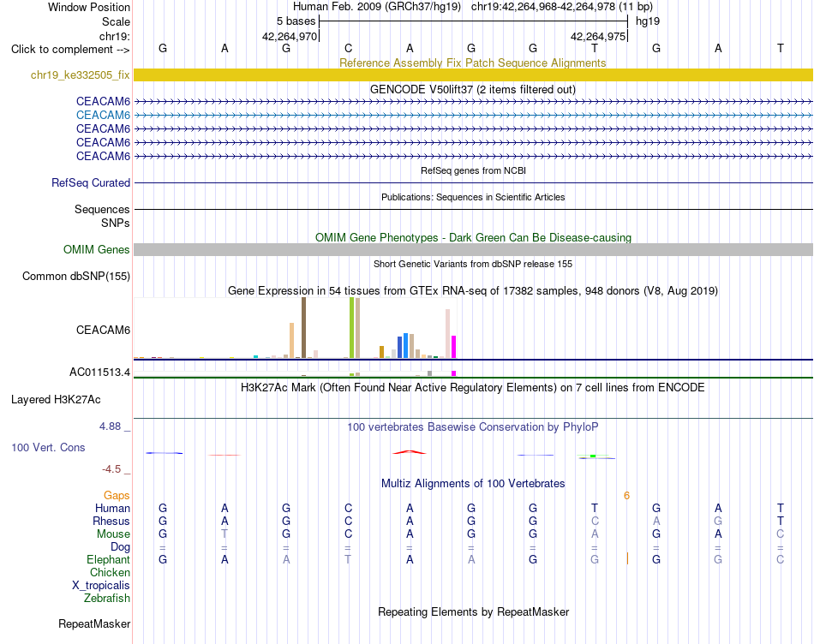Click the CEACAM6 label beside the GTEx bar chart
Viewport: 814px width, 644px height.
(103, 330)
